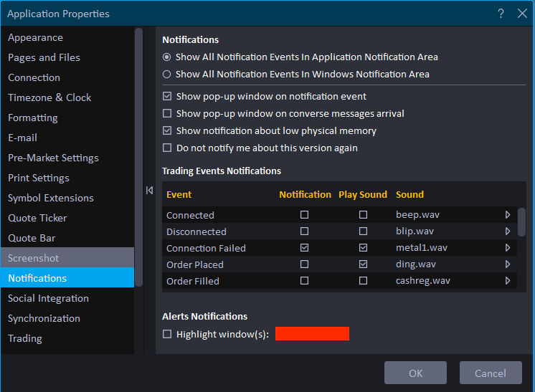Uncheck Show pop-up window on notification event
This screenshot has height=392, width=535.
pyautogui.click(x=167, y=96)
